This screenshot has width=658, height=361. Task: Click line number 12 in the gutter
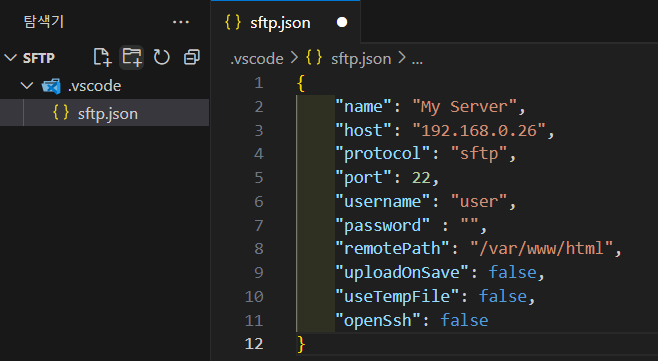point(254,344)
